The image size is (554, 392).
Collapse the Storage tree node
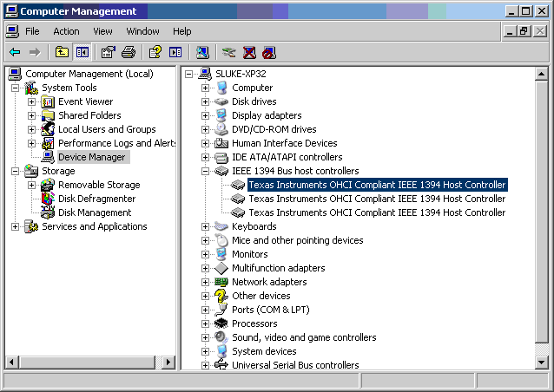pyautogui.click(x=16, y=171)
